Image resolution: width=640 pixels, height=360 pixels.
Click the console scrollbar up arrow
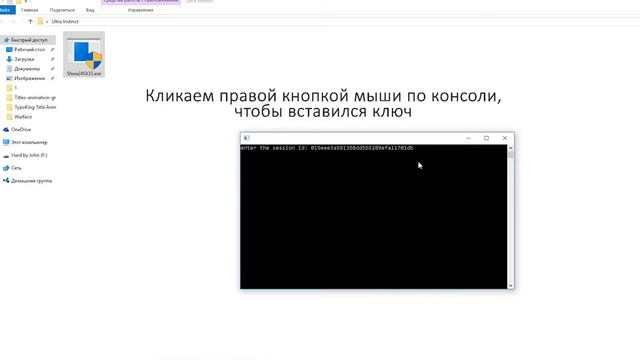click(x=511, y=148)
